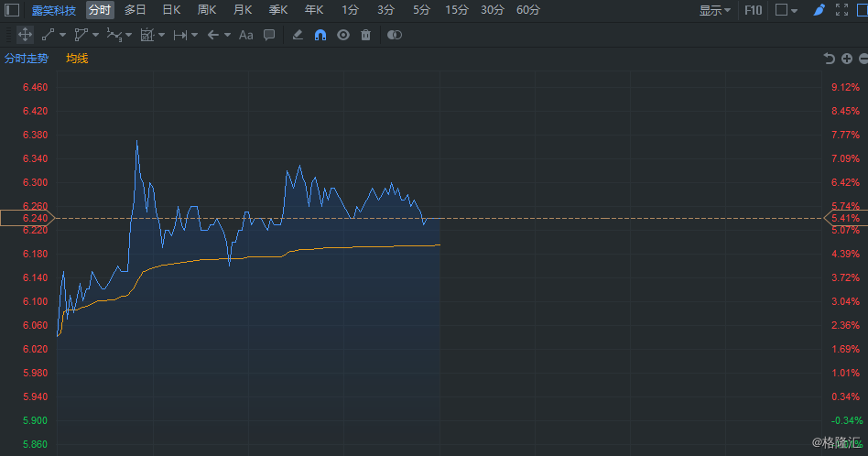Select the 5分 interval

[x=421, y=10]
